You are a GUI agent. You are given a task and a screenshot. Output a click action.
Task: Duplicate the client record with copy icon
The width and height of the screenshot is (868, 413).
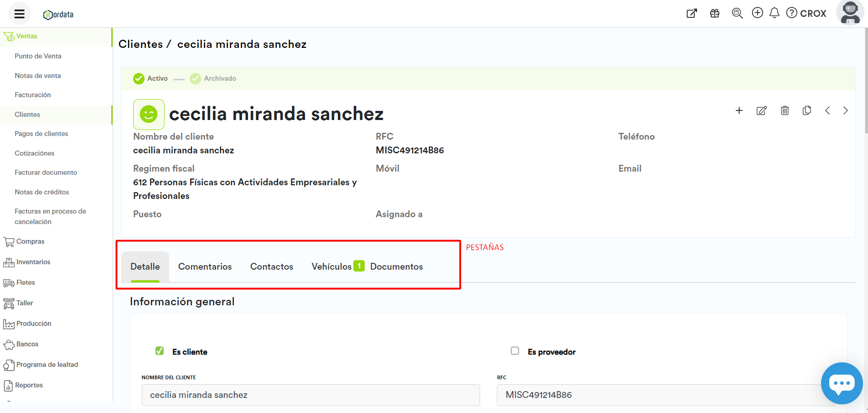point(806,111)
